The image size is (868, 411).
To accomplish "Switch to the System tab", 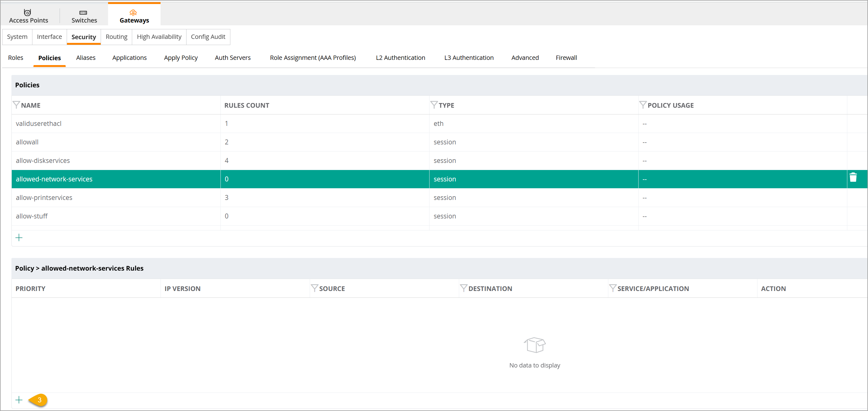I will point(17,37).
